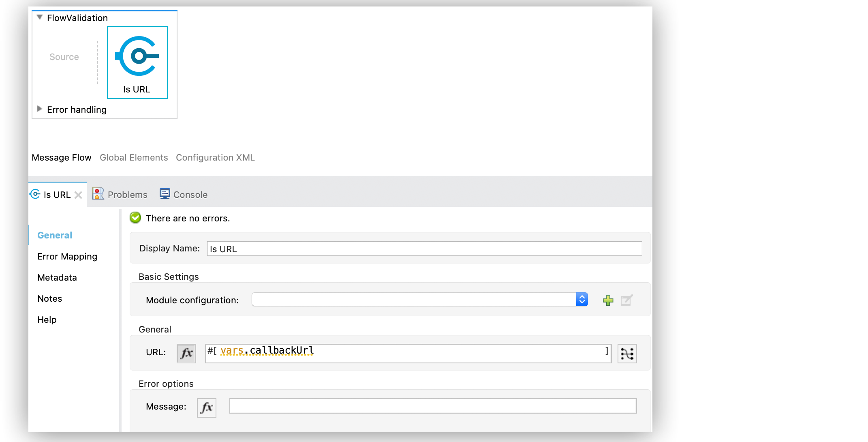
Task: Click the Metadata sidebar entry
Action: pyautogui.click(x=57, y=277)
